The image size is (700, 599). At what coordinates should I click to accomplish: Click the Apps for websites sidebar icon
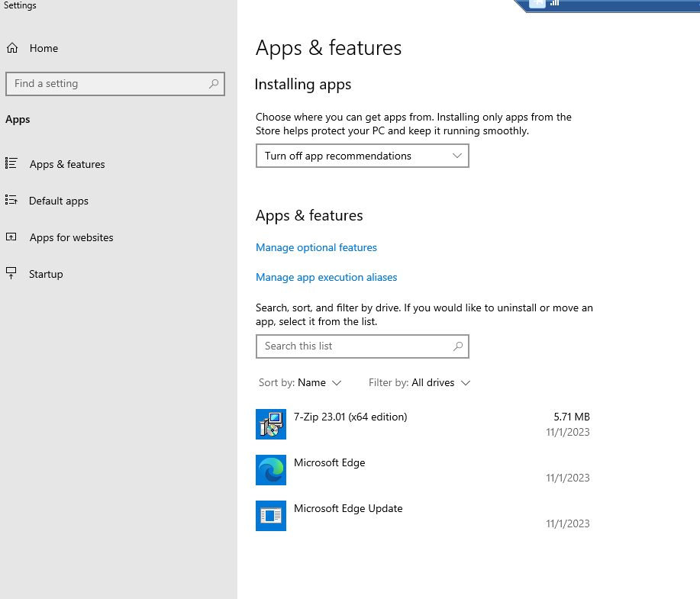[x=11, y=237]
